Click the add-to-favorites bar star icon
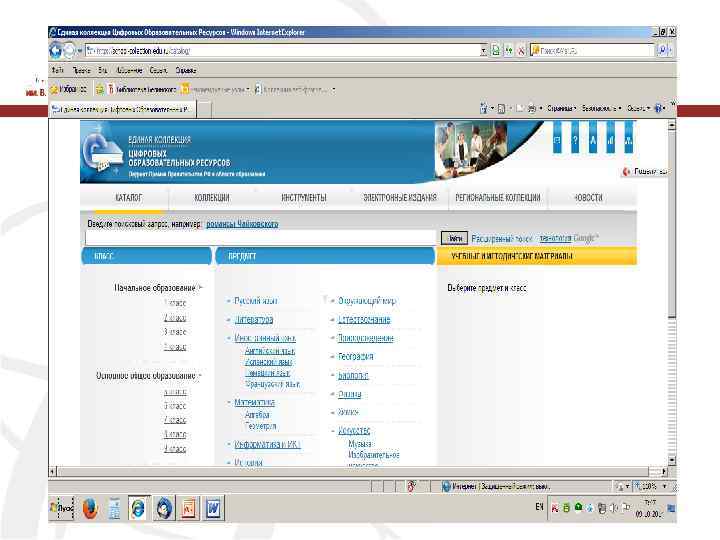 [x=99, y=90]
